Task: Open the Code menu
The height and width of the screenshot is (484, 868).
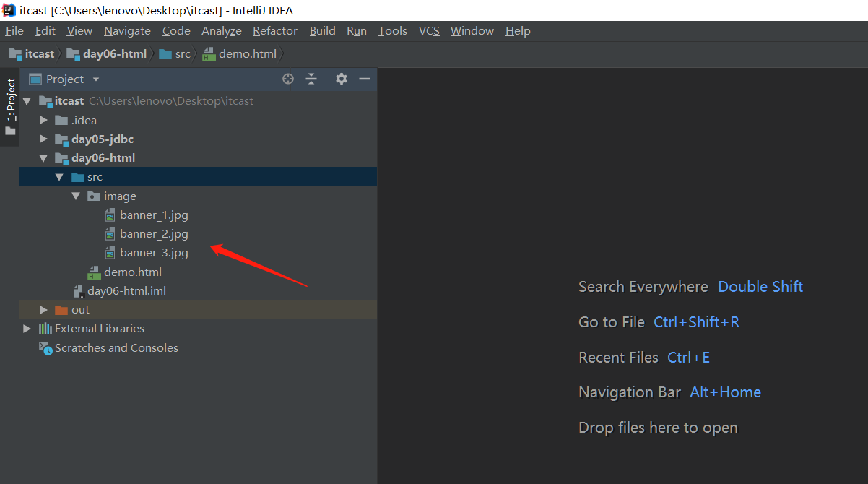Action: pos(176,30)
